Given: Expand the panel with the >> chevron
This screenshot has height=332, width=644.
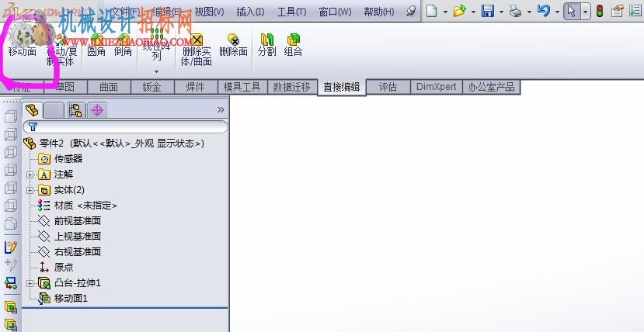Looking at the screenshot, I should coord(221,110).
